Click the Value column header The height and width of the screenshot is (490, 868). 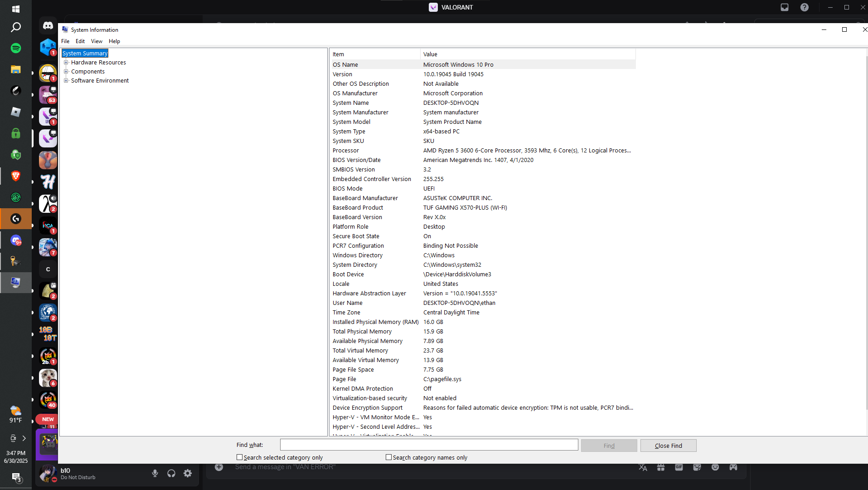[528, 54]
